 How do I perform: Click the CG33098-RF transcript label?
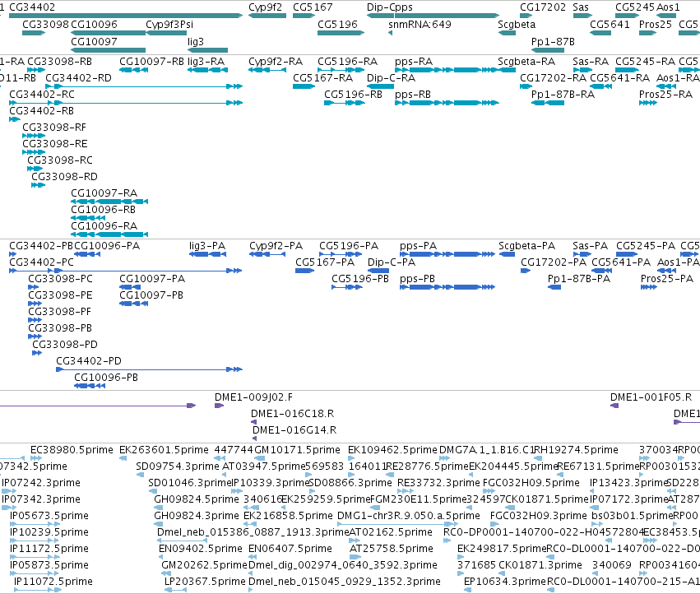click(54, 128)
